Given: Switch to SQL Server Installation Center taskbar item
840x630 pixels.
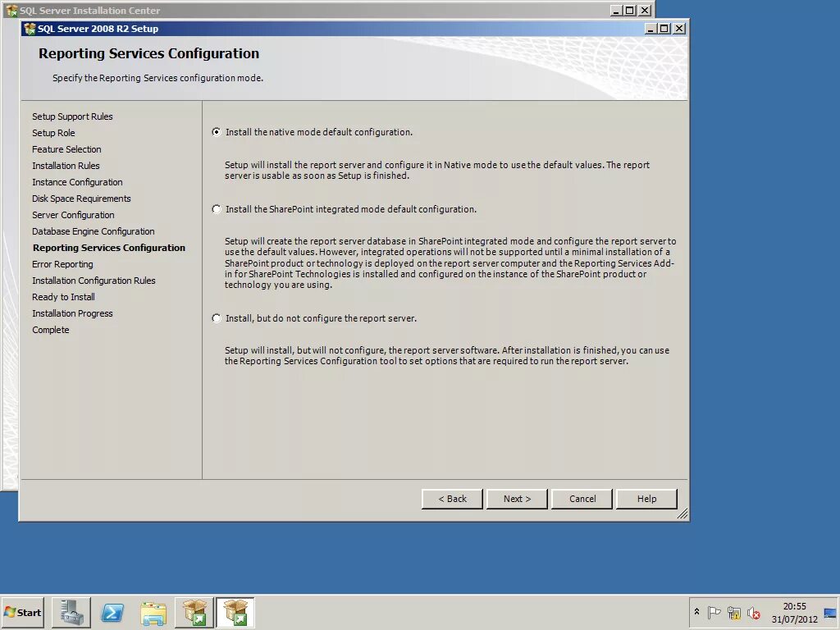Looking at the screenshot, I should coord(194,612).
